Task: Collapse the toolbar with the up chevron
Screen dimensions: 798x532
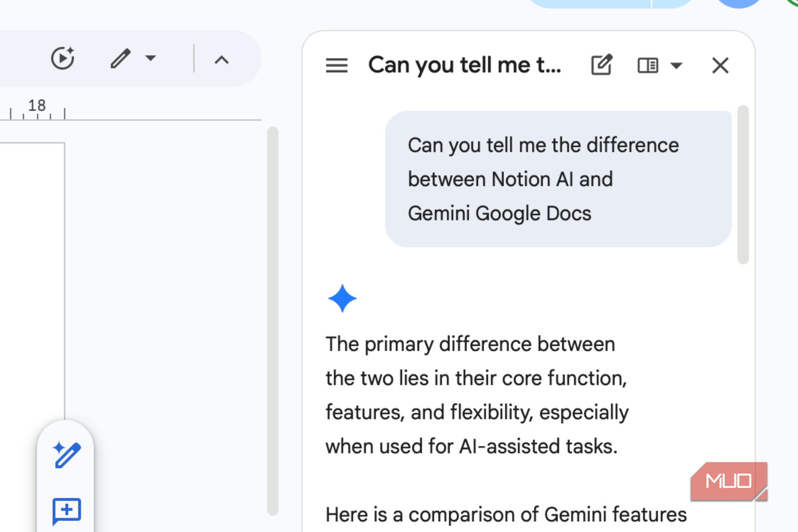Action: tap(222, 60)
